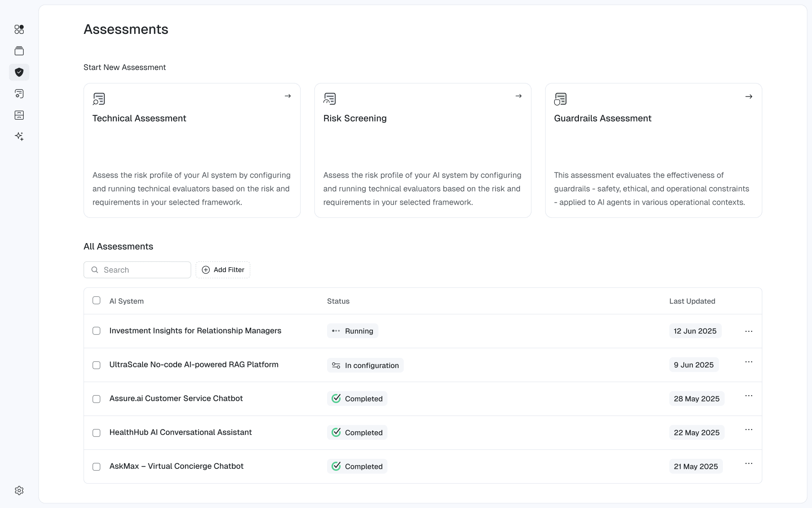Open the sparkle AI sidebar icon

coord(19,136)
